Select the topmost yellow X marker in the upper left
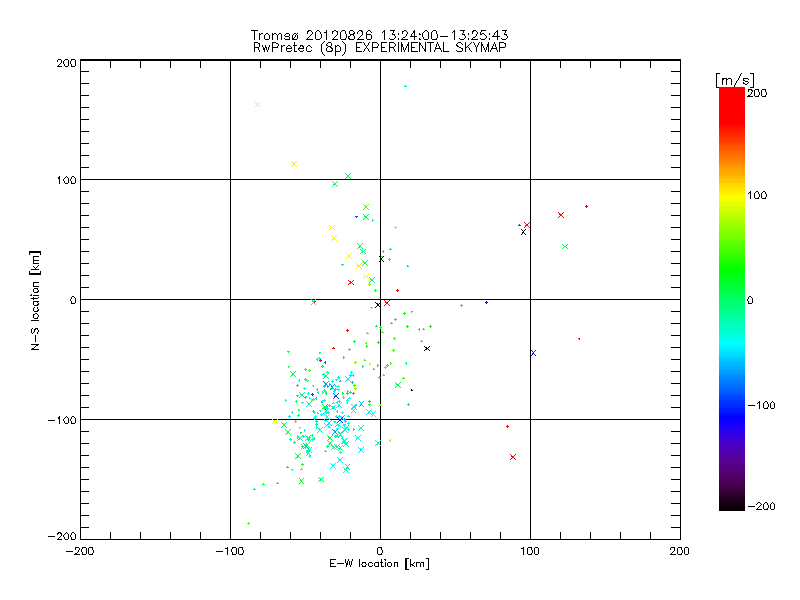 tap(257, 105)
